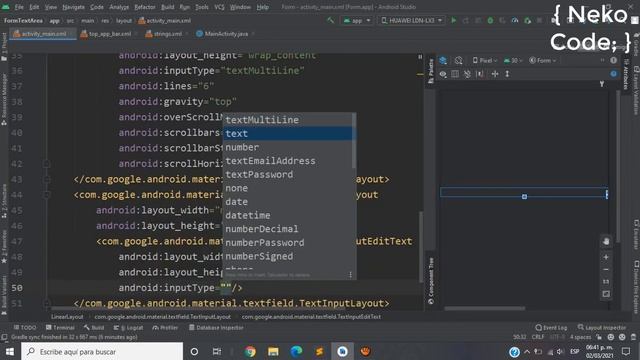Open the File menu

pos(19,7)
